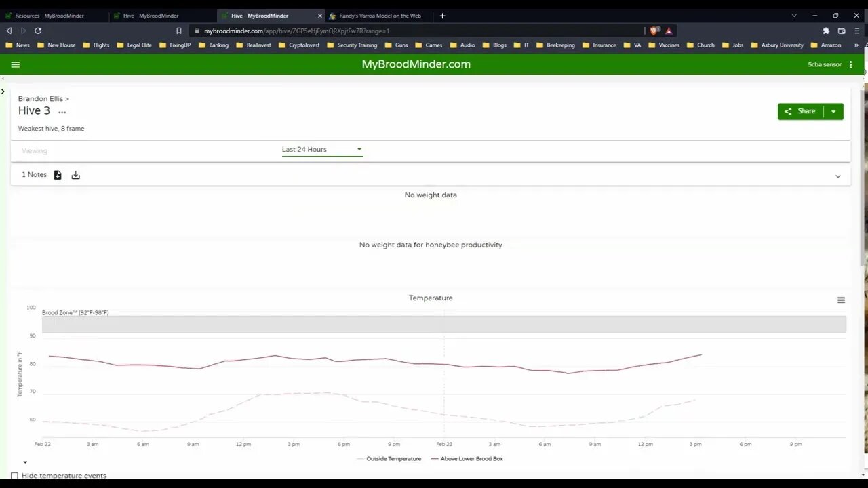Open a new browser tab
Image resolution: width=868 pixels, height=488 pixels.
coord(442,16)
